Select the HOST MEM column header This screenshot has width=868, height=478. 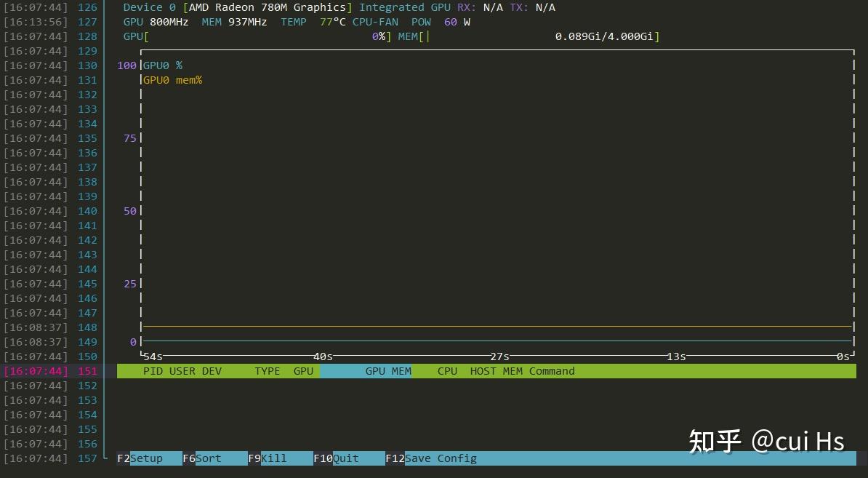(497, 371)
